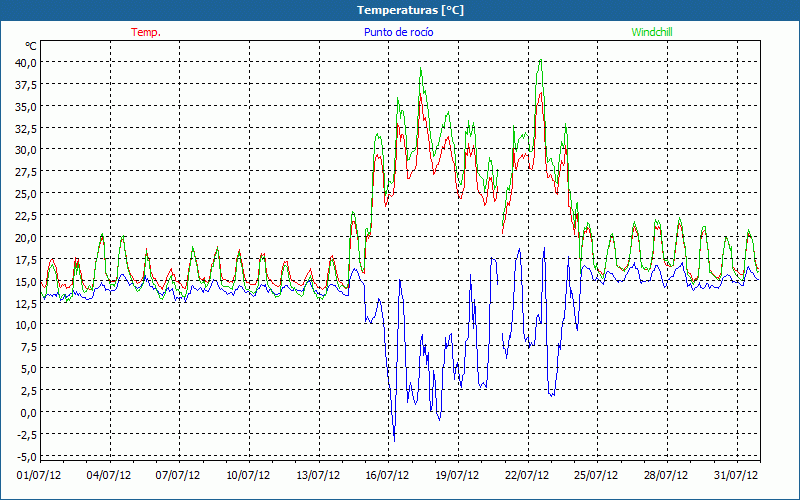Click the 13/07/12 date label
800x500 pixels.
click(318, 475)
